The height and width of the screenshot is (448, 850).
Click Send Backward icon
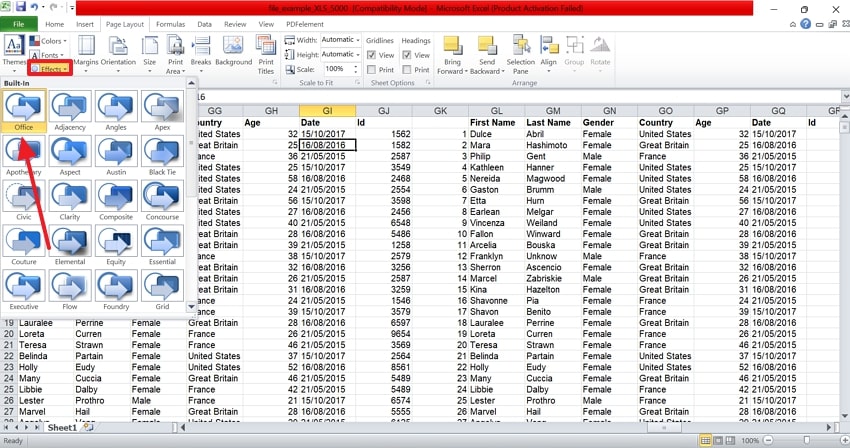pyautogui.click(x=487, y=46)
